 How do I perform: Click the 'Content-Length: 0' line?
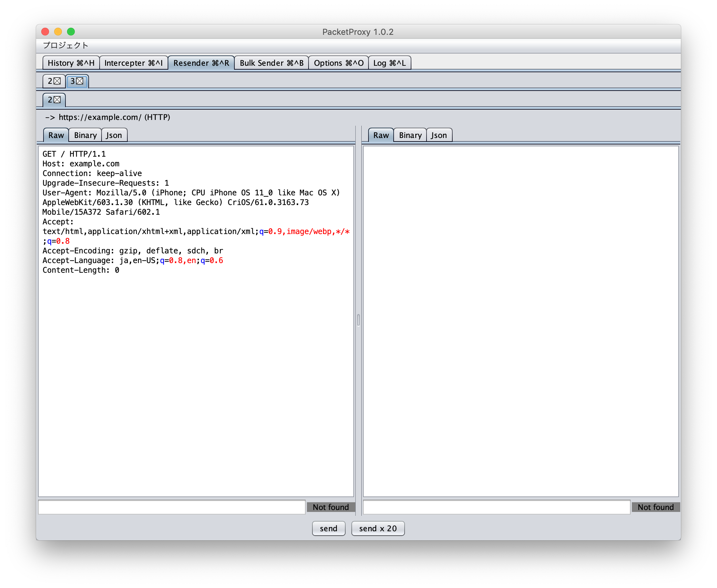(x=81, y=270)
